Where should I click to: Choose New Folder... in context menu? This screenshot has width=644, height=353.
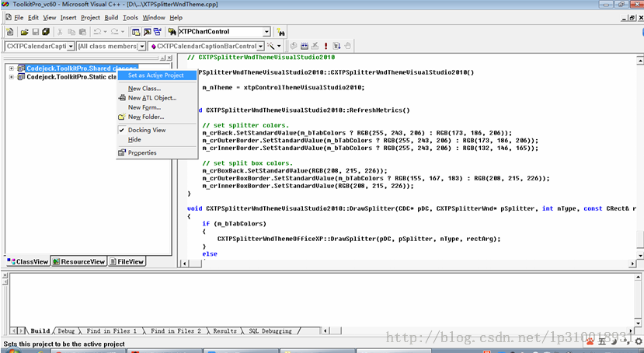[157, 117]
